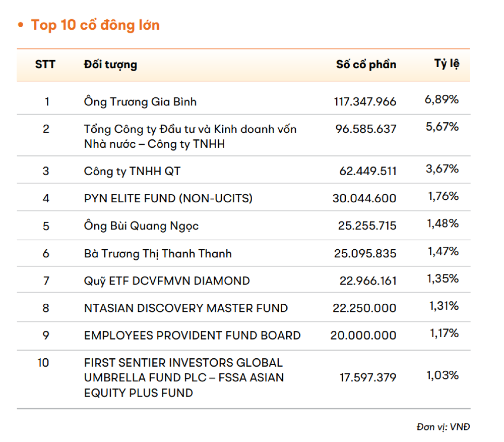Select 'Công ty TNHH QT' row name
Screen dimensions: 504x442
click(x=132, y=172)
